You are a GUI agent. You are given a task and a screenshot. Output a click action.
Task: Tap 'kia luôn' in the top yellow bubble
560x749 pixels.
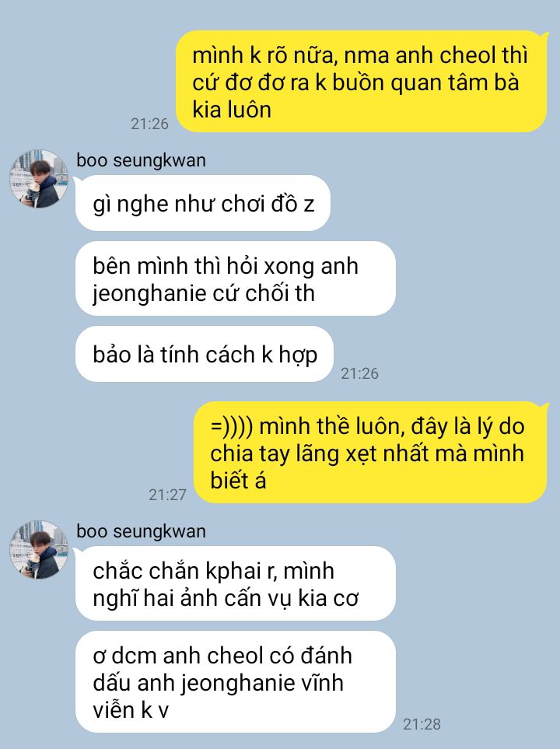pyautogui.click(x=232, y=110)
